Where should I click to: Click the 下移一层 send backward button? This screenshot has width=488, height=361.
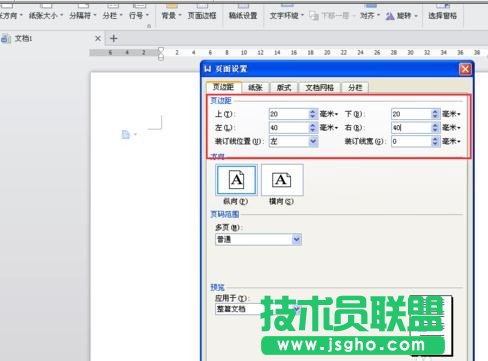point(332,15)
